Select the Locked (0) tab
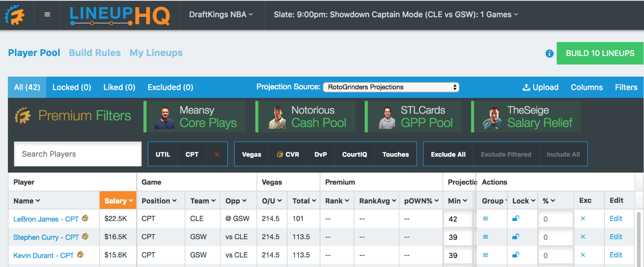644x267 pixels. 72,87
